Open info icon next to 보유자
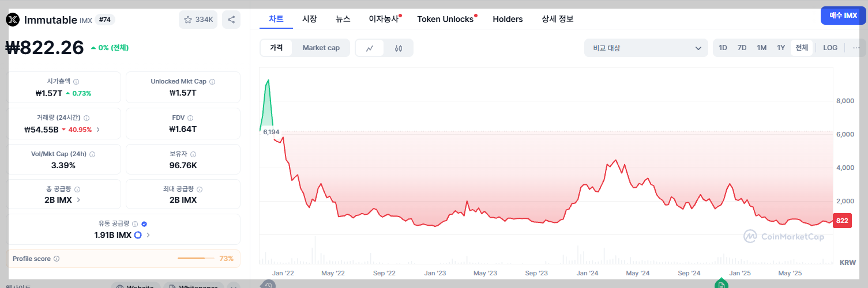Image resolution: width=868 pixels, height=288 pixels. click(x=193, y=154)
